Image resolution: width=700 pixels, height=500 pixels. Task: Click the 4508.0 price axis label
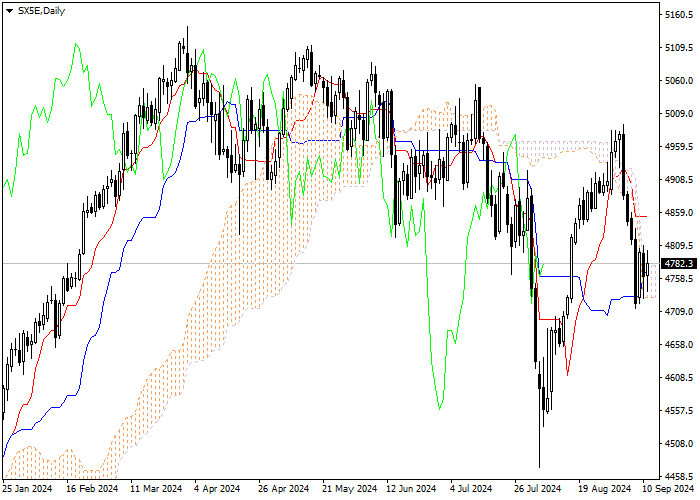pyautogui.click(x=679, y=444)
